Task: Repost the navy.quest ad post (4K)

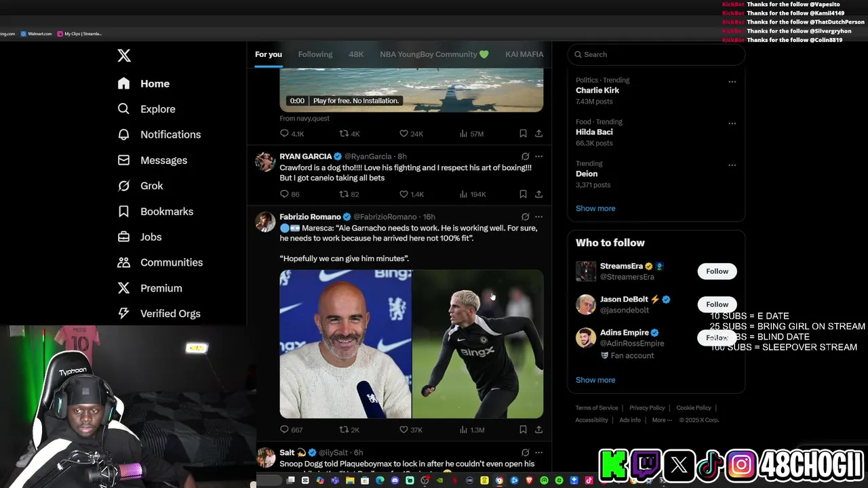Action: tap(349, 134)
